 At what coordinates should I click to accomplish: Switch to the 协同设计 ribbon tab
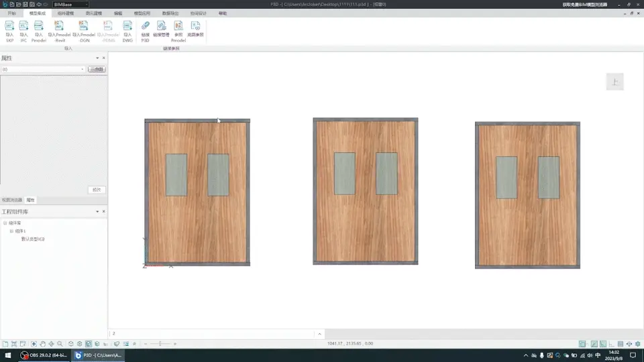pos(199,13)
